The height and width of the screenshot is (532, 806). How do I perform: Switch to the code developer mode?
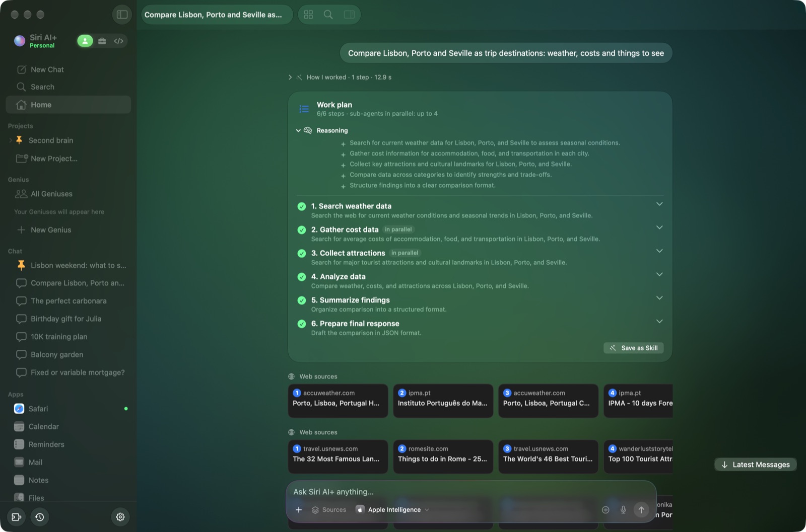tap(118, 41)
